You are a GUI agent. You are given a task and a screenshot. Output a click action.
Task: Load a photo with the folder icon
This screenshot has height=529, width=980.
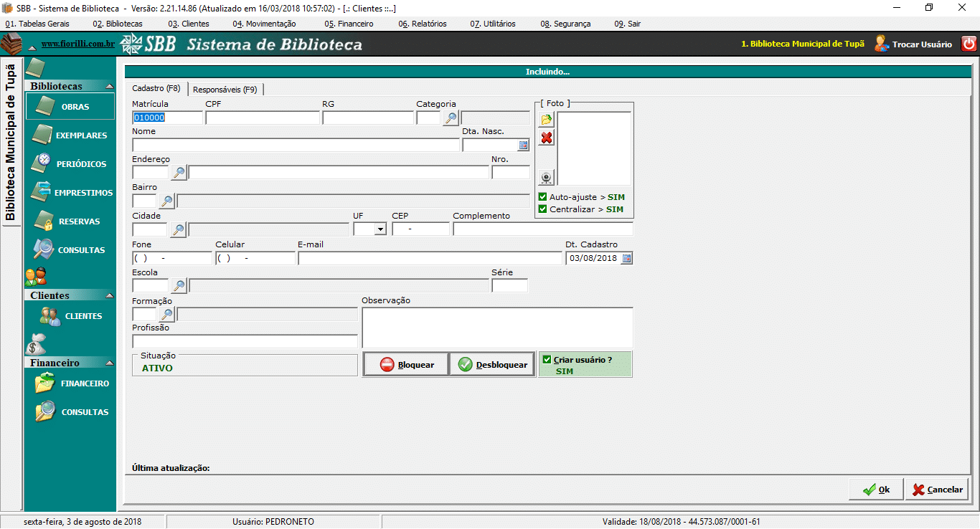tap(547, 119)
